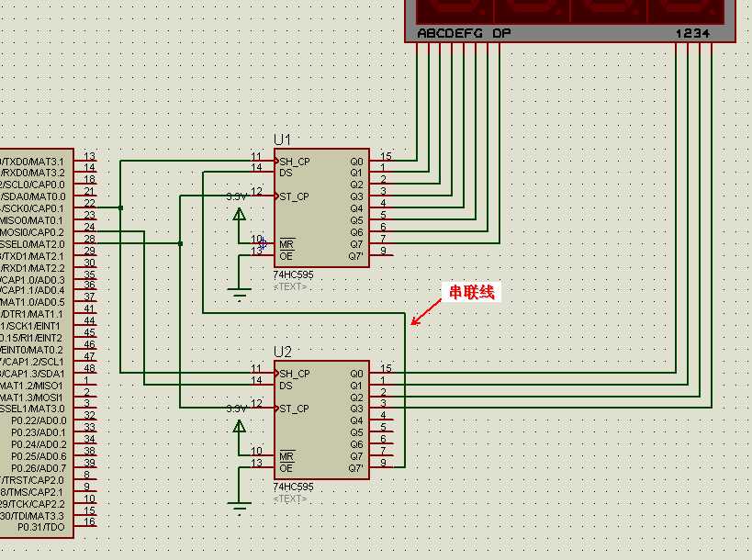Screen dimensions: 752x560
Task: Select the 3.3V power arrow beside U2
Action: (x=239, y=426)
